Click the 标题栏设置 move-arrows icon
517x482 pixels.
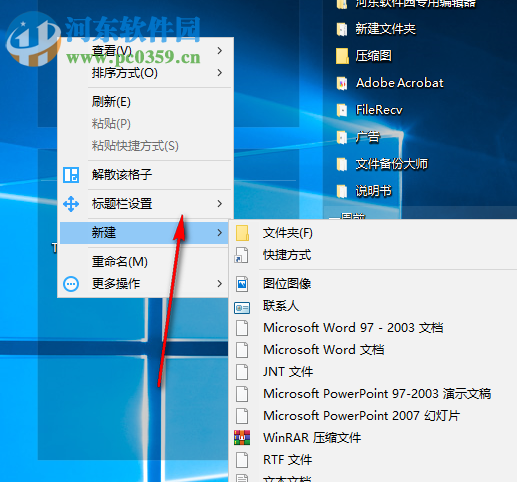(x=71, y=204)
